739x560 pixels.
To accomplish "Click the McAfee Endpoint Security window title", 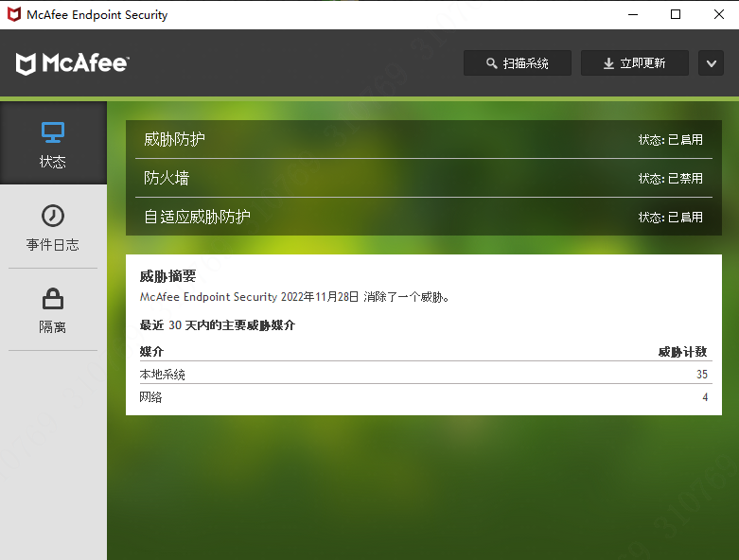I will 97,14.
